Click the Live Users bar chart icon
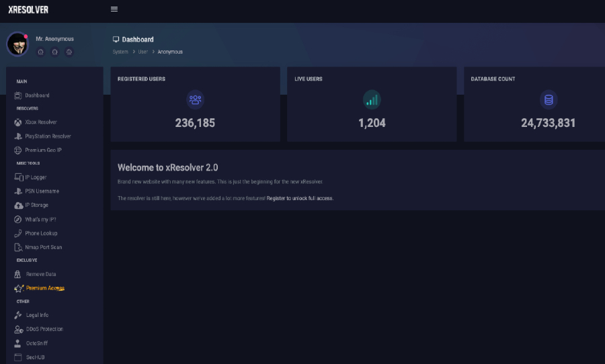The height and width of the screenshot is (364, 605). pos(372,99)
